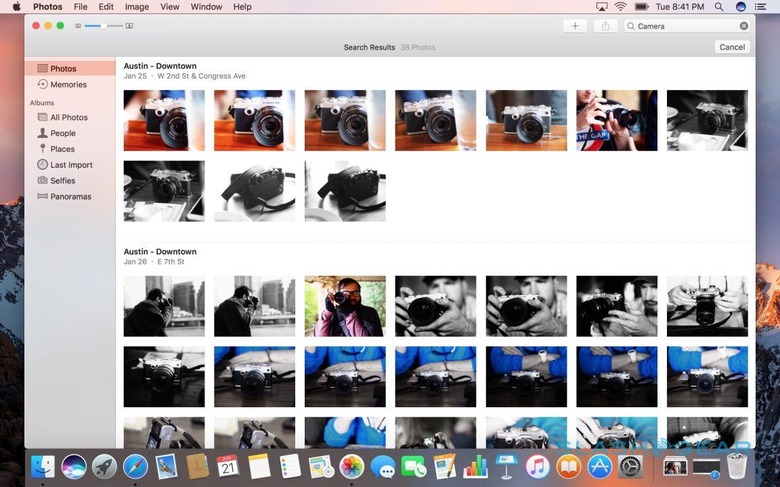The width and height of the screenshot is (780, 487).
Task: Click the share button in toolbar
Action: point(606,26)
